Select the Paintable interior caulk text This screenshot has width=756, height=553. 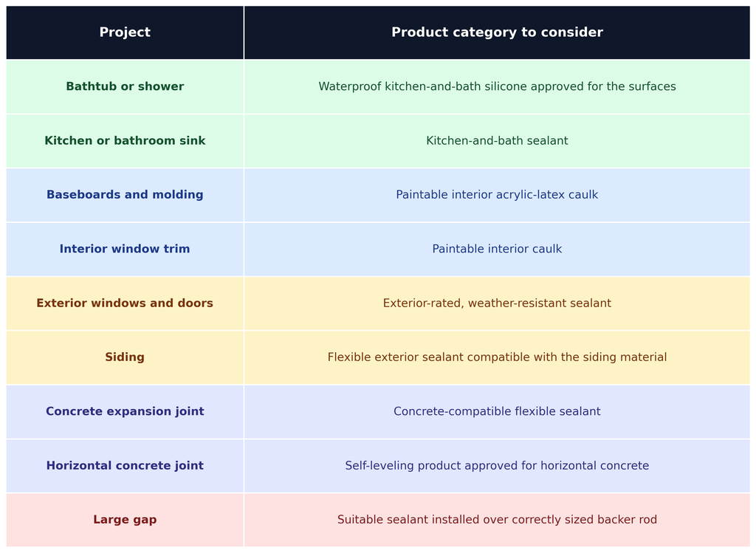tap(497, 250)
